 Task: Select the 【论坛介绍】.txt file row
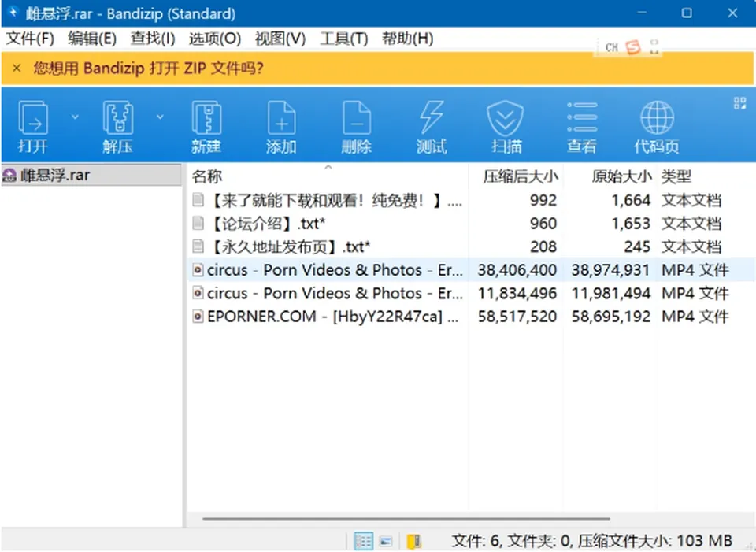pyautogui.click(x=471, y=223)
